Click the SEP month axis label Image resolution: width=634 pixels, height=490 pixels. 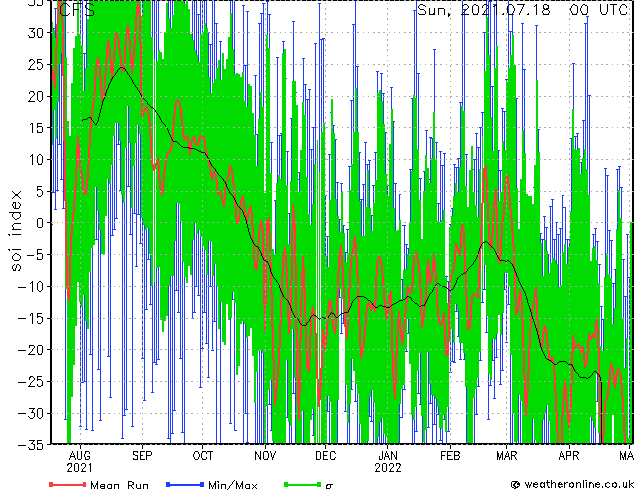(142, 456)
